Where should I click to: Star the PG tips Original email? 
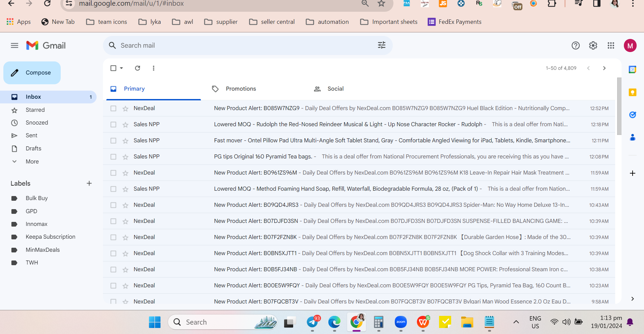click(125, 157)
